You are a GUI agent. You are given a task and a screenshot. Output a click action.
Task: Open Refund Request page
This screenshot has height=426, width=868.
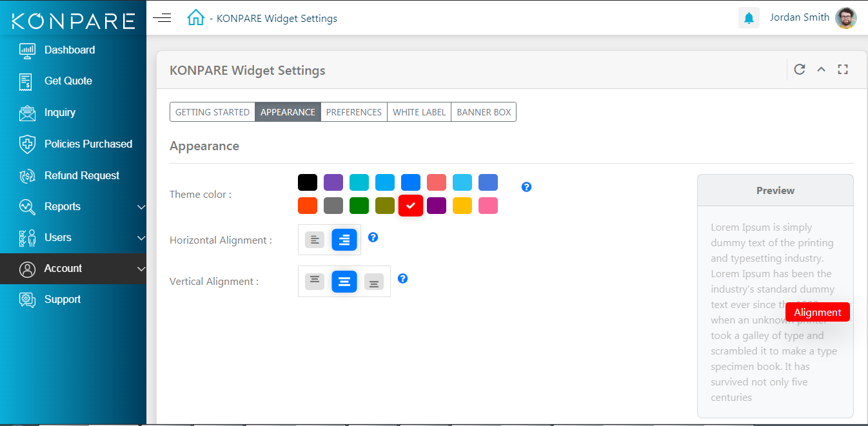coord(82,175)
